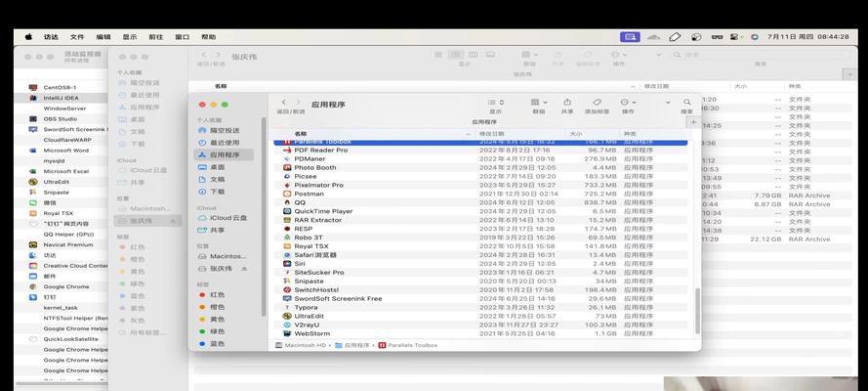Click the 红色 red tag
Image resolution: width=868 pixels, height=391 pixels.
click(x=212, y=294)
